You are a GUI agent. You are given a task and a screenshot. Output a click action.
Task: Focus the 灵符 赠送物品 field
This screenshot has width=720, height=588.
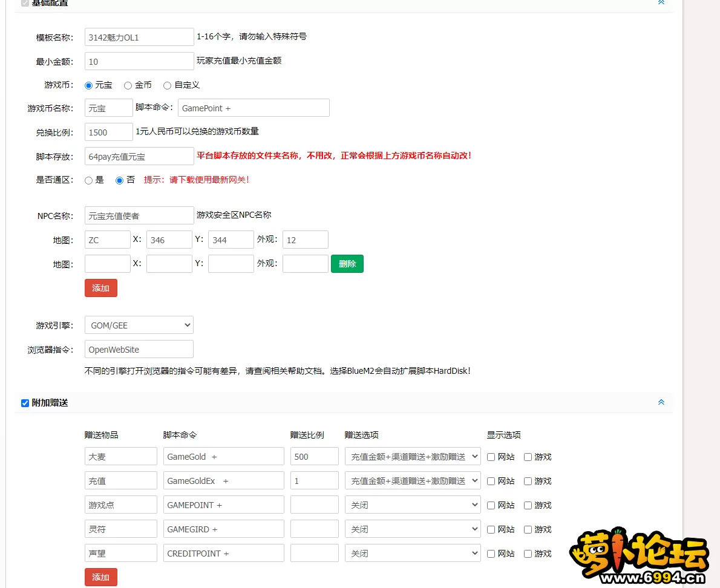pos(121,529)
